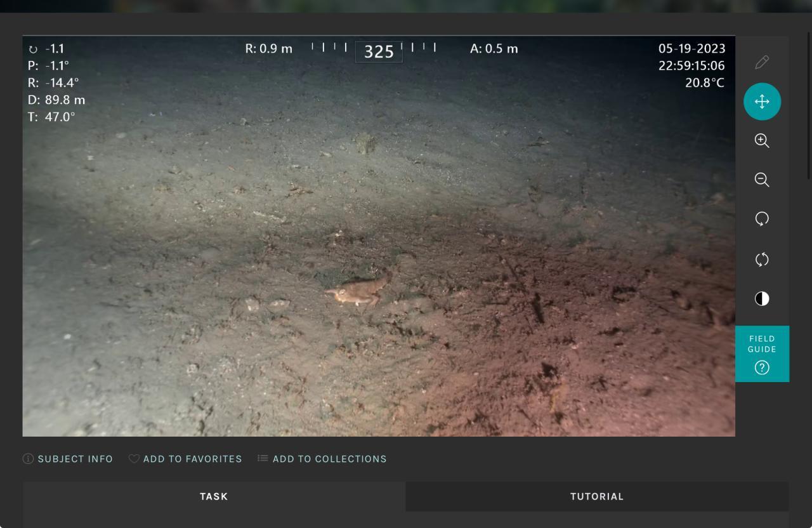812x528 pixels.
Task: Zoom out of the subject image
Action: coord(762,180)
